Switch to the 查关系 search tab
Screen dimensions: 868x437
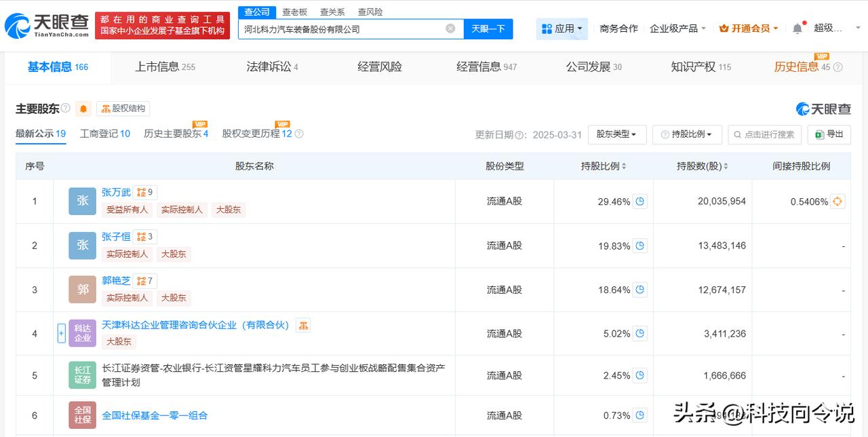(x=332, y=12)
